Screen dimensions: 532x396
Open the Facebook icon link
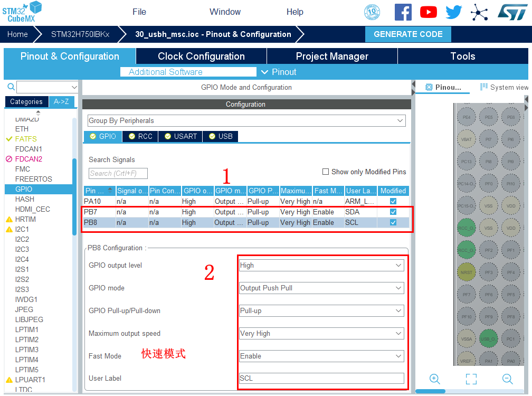[x=403, y=12]
